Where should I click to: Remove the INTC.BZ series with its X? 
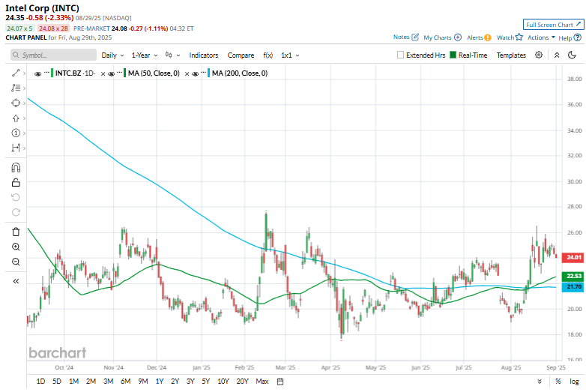[x=103, y=73]
